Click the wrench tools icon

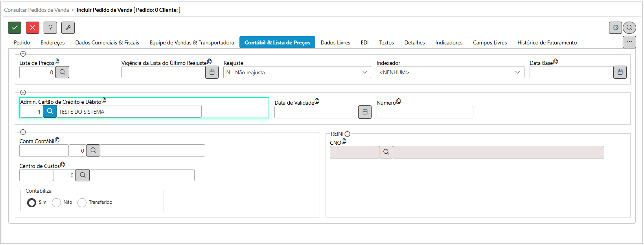coord(68,28)
